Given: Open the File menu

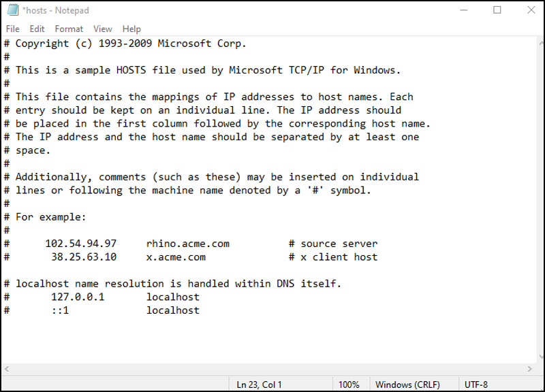Looking at the screenshot, I should pyautogui.click(x=12, y=29).
